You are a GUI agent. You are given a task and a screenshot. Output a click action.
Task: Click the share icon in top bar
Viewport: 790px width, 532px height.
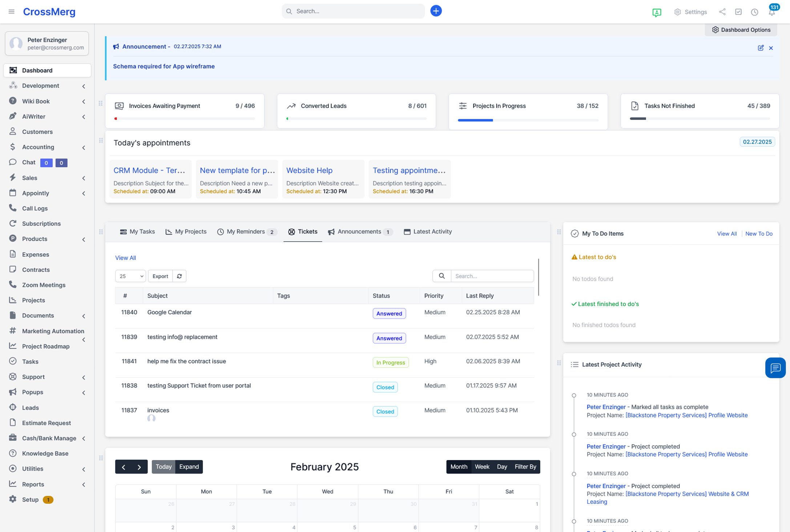[x=722, y=12]
